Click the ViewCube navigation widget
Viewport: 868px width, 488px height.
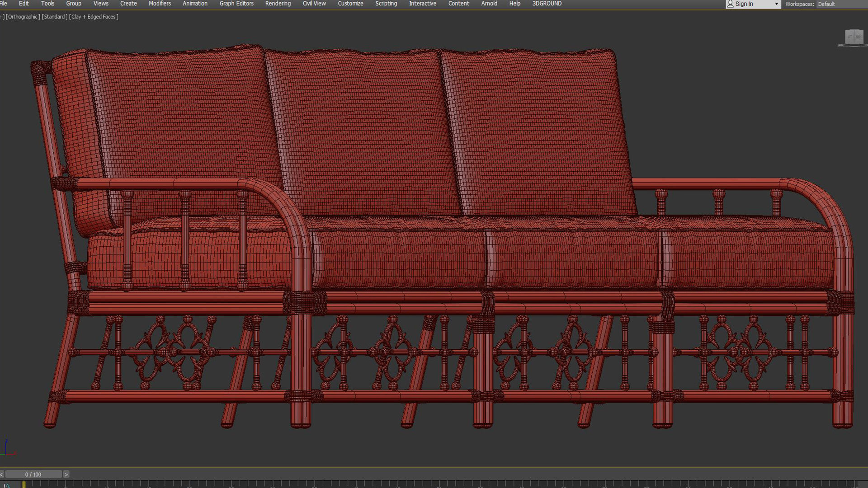(x=854, y=37)
